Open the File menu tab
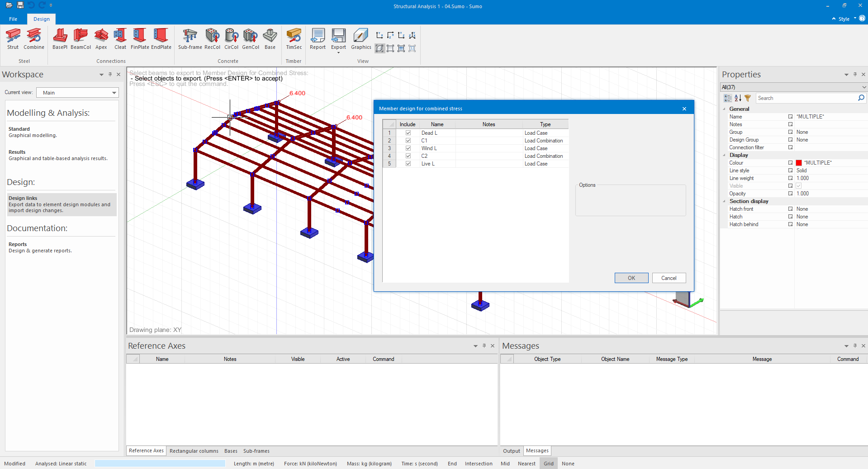 coord(13,19)
